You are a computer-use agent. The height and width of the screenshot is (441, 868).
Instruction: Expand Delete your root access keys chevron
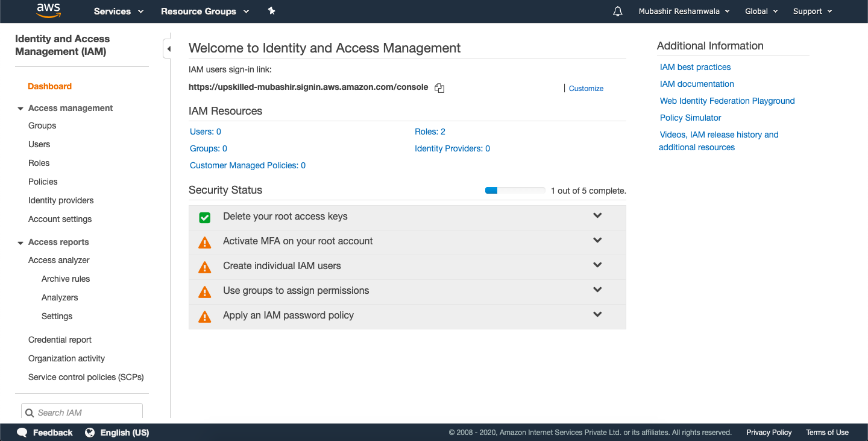point(597,216)
